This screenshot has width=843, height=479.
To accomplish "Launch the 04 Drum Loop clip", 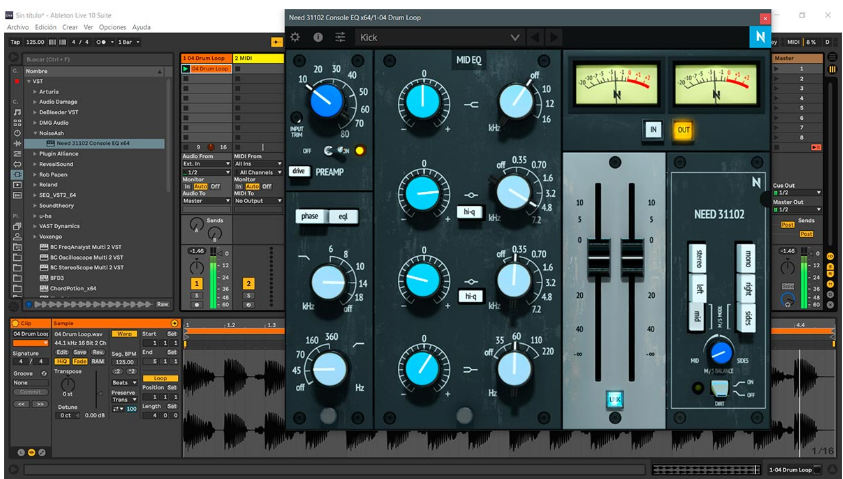I will pos(186,69).
